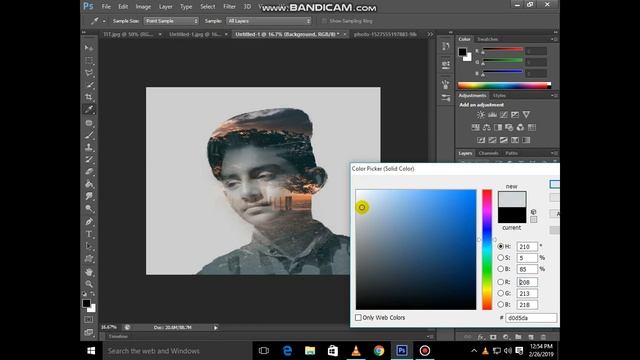Open Adjustments panel options menu
This screenshot has height=360, width=640.
click(x=553, y=96)
